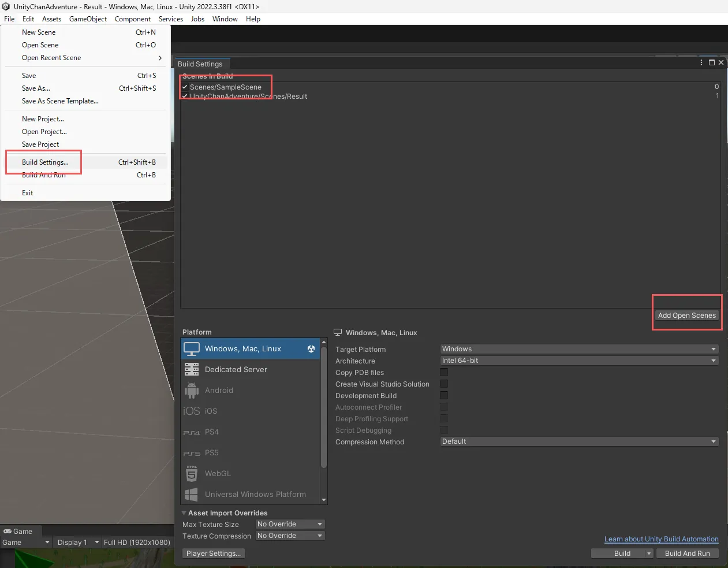728x568 pixels.
Task: Choose the iOS platform icon
Action: pos(192,411)
